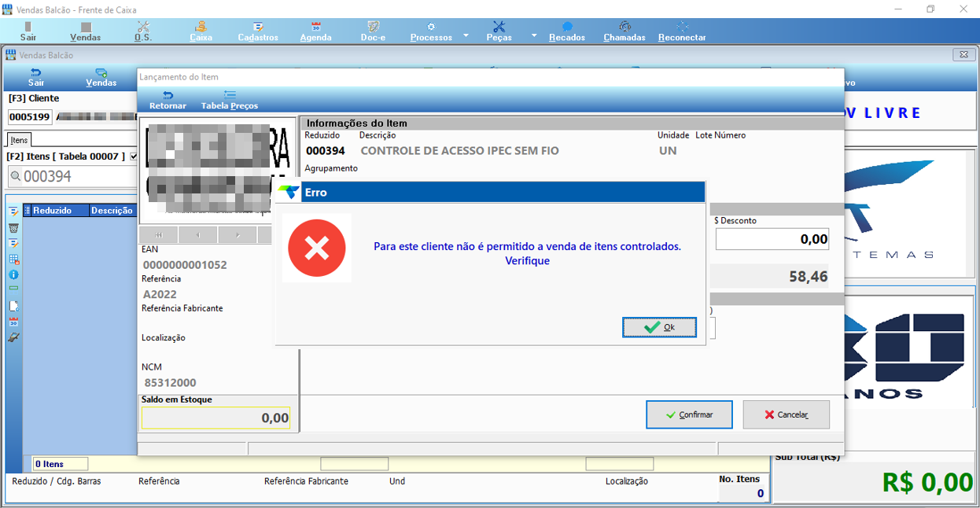980x508 pixels.
Task: Open Recados messages
Action: 567,31
